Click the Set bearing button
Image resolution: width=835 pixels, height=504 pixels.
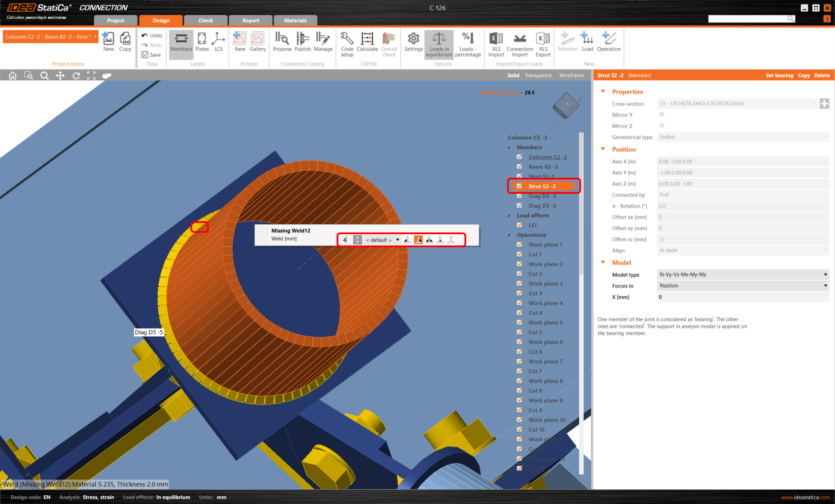click(x=779, y=76)
